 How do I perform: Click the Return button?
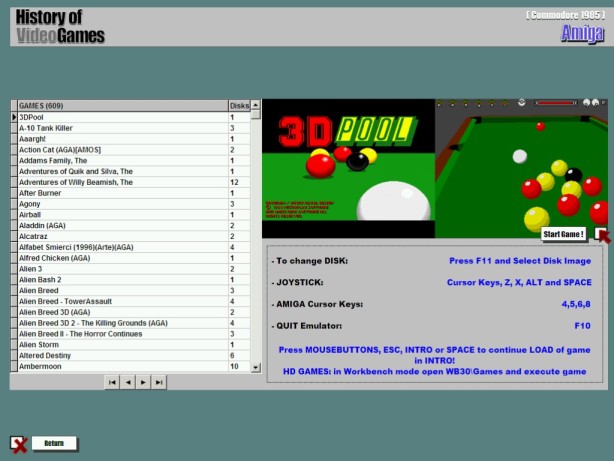[x=54, y=443]
